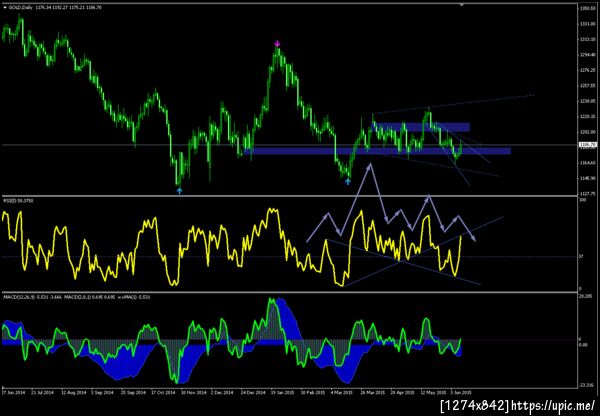
Task: Click the 24 Dec 2014 date label
Action: pos(253,392)
